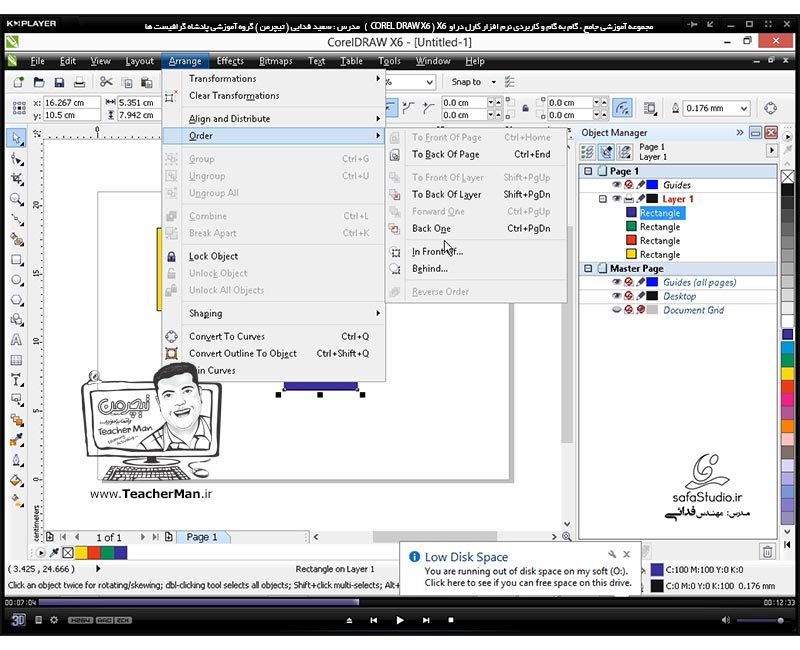Click the add page icon after page counter
Image resolution: width=800 pixels, height=650 pixels.
168,537
